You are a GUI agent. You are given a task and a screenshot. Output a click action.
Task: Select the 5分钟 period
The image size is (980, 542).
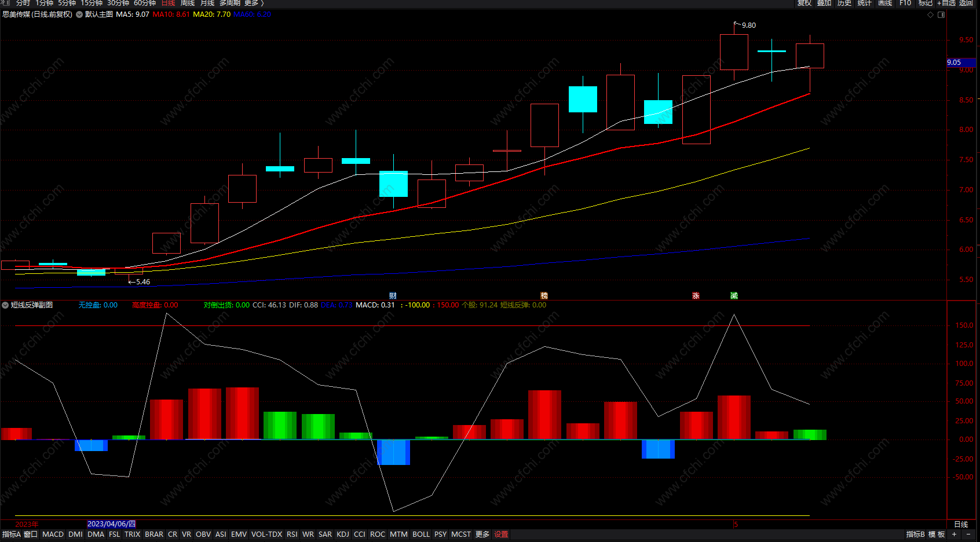tap(67, 3)
